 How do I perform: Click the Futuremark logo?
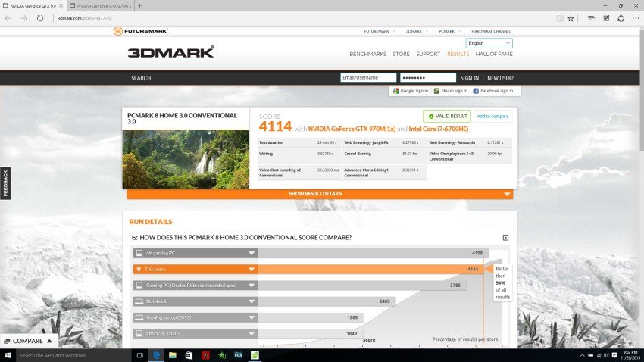[x=140, y=31]
